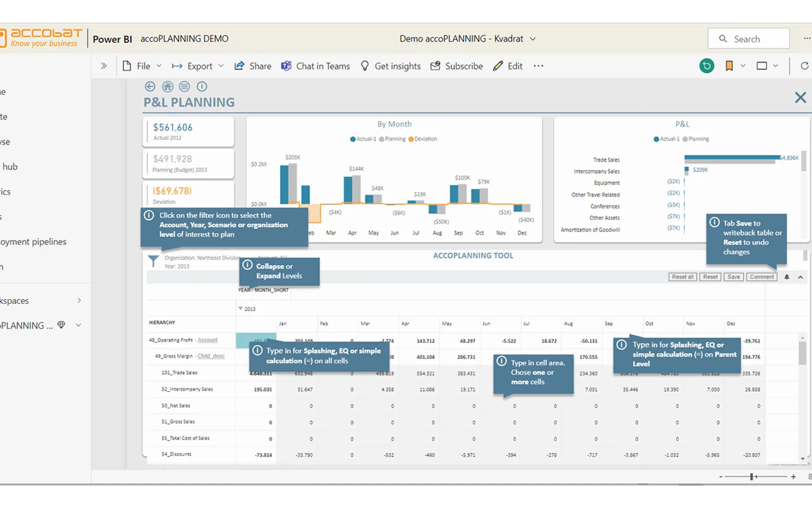Click in the Search box
This screenshot has width=812, height=508.
749,39
